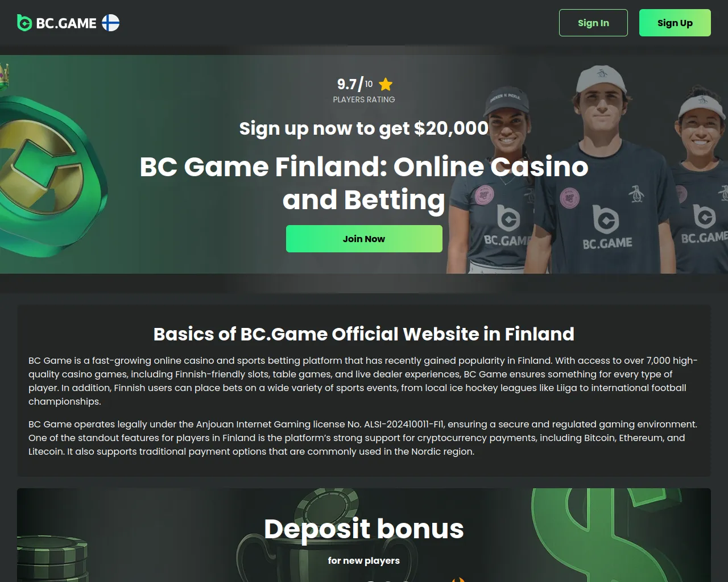
Task: Click the BC.GAME logo icon
Action: click(24, 23)
